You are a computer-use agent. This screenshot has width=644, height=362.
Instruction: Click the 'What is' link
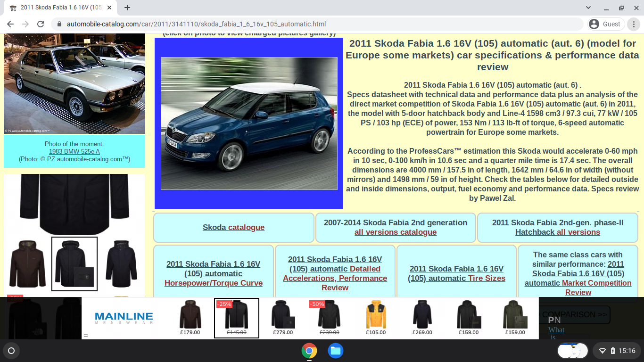coord(556,333)
